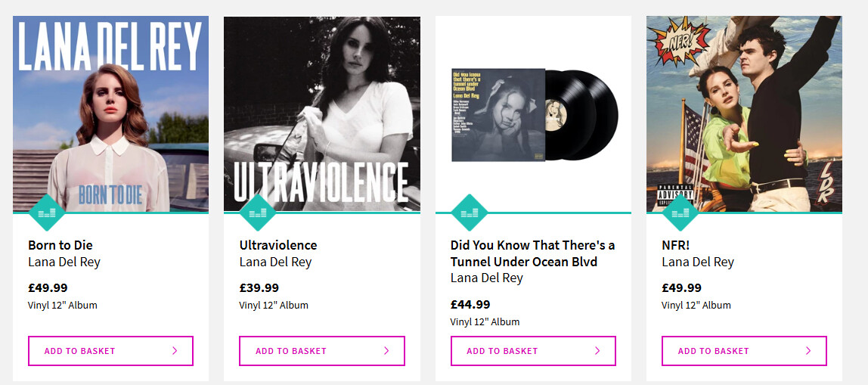Click the arrow on Ocean Blvd basket button
This screenshot has height=385, width=868.
coord(597,351)
